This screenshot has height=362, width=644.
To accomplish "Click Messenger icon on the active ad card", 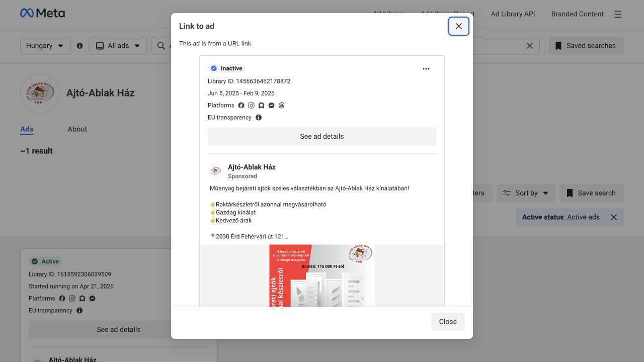I will (92, 299).
